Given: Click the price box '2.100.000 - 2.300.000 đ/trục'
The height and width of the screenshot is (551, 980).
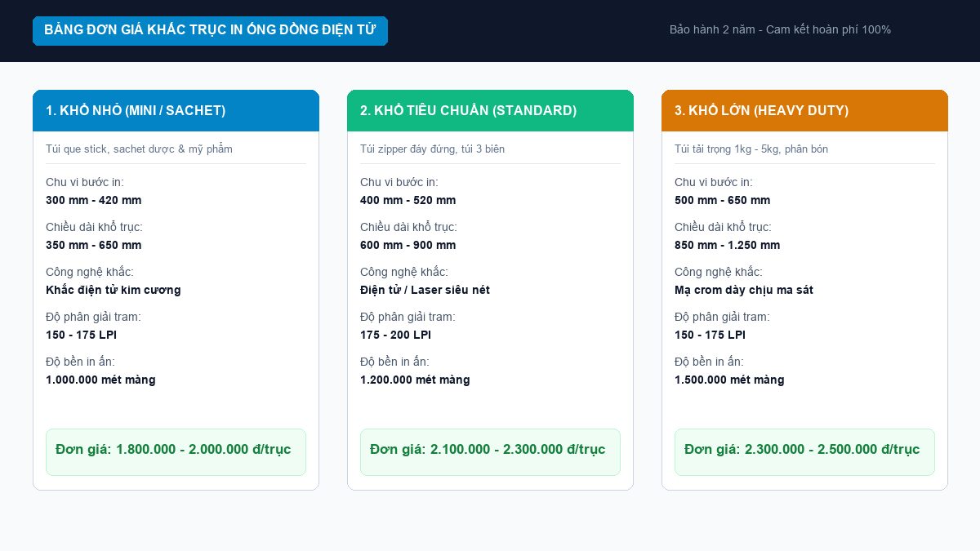Looking at the screenshot, I should click(x=490, y=451).
